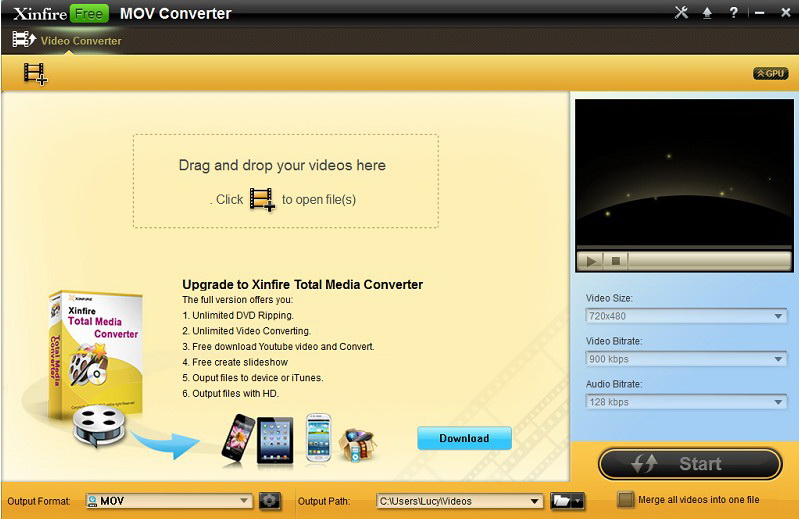Image resolution: width=799 pixels, height=519 pixels.
Task: Click the media box with iPod icon
Action: 359,445
